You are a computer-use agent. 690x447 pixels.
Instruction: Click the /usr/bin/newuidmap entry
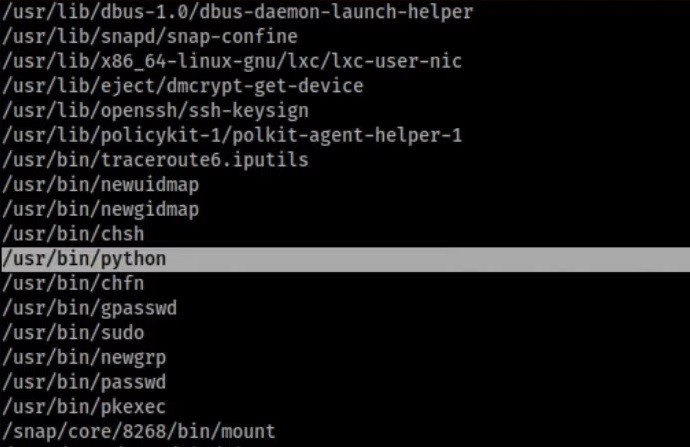tap(100, 185)
